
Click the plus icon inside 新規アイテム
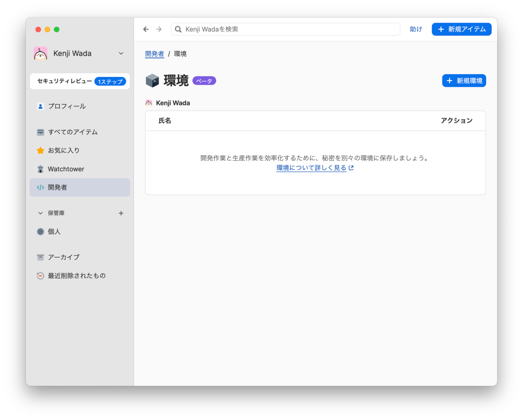(x=441, y=29)
